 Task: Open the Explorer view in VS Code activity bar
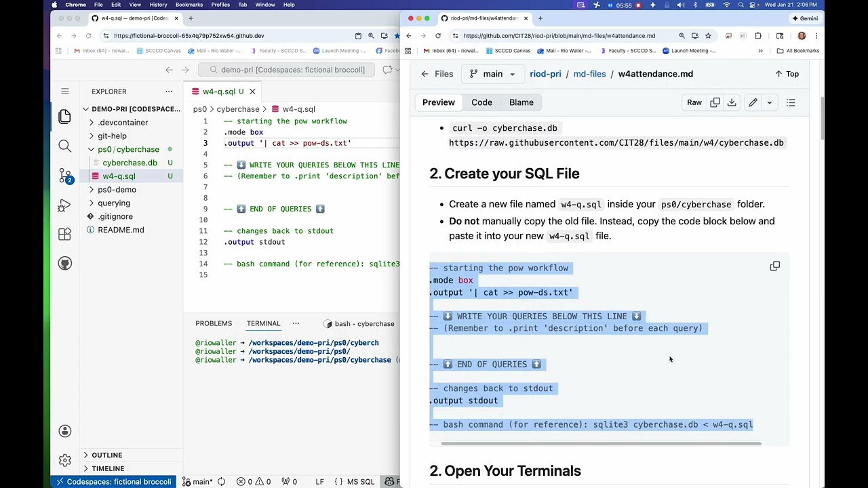65,117
